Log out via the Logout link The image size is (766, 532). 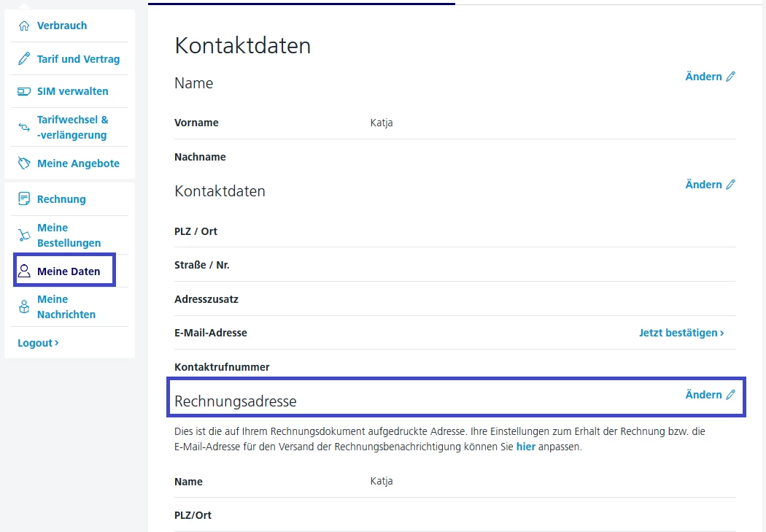[x=38, y=343]
